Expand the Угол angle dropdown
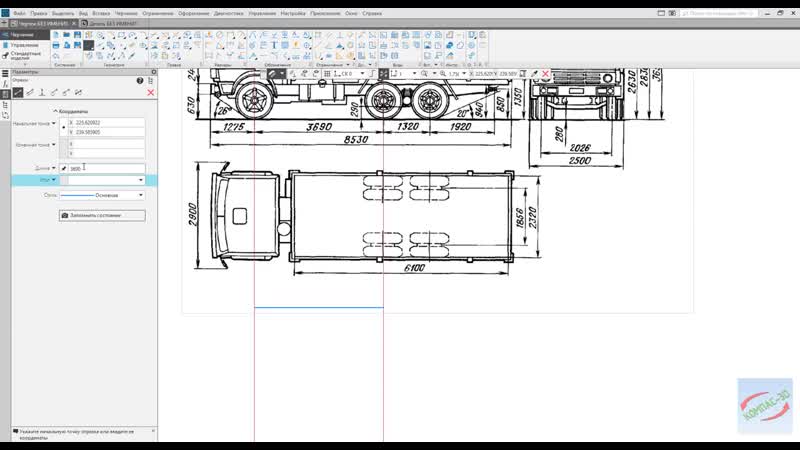Image resolution: width=800 pixels, height=450 pixels. 141,180
